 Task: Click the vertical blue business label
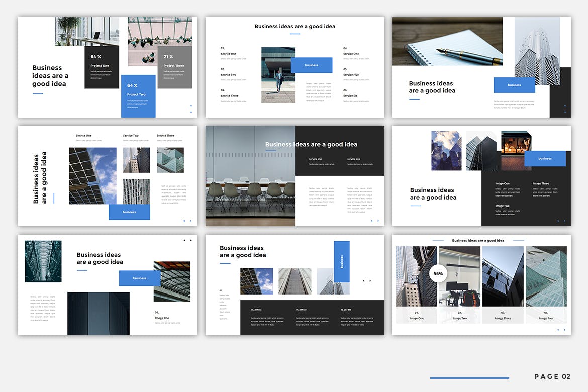pyautogui.click(x=342, y=261)
